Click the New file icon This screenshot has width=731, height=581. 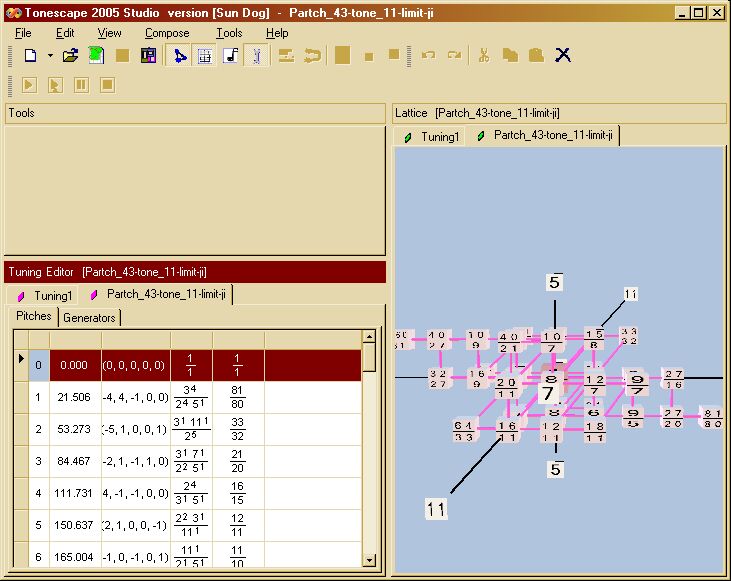click(30, 56)
